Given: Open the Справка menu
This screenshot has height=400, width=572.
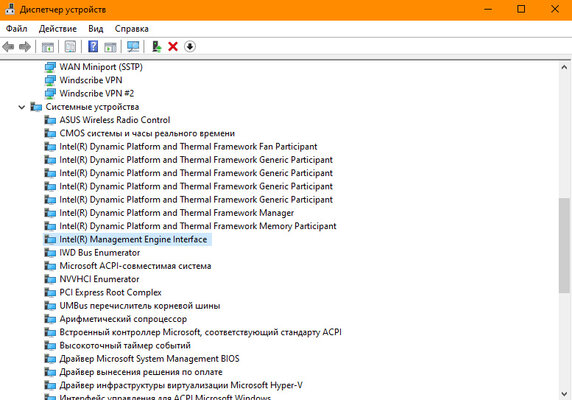Looking at the screenshot, I should (131, 29).
